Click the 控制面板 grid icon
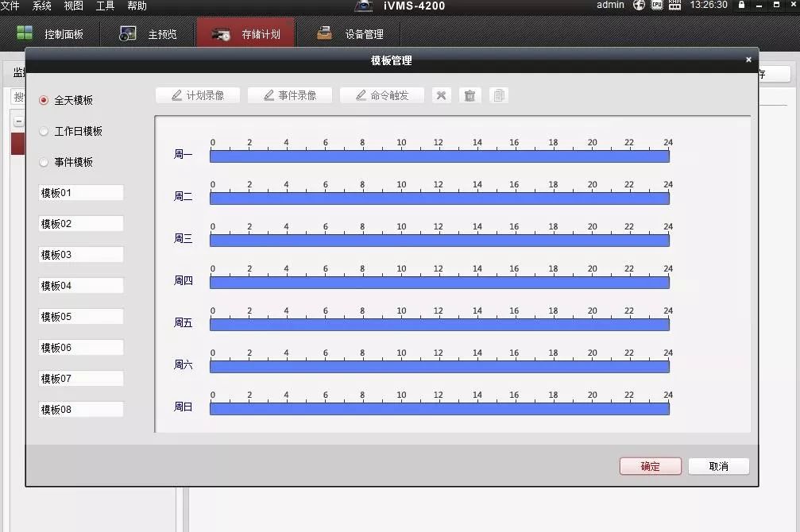 click(25, 33)
